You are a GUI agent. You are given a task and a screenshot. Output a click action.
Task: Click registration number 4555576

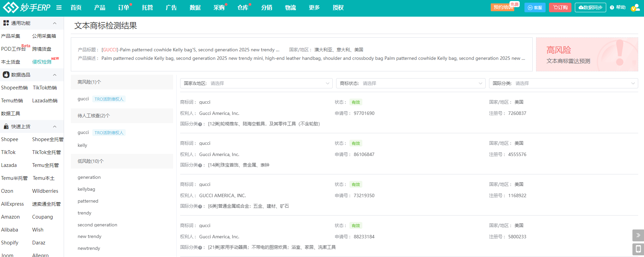pyautogui.click(x=517, y=155)
